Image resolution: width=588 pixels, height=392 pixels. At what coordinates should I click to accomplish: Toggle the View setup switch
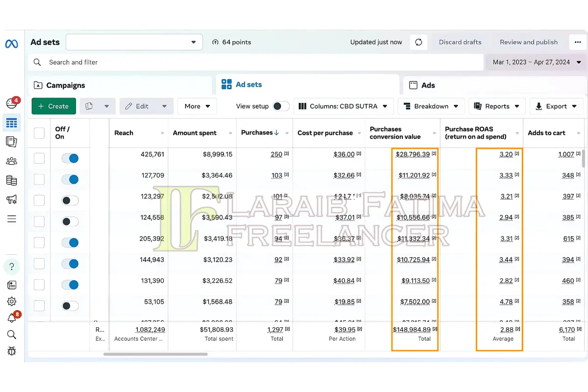[281, 106]
